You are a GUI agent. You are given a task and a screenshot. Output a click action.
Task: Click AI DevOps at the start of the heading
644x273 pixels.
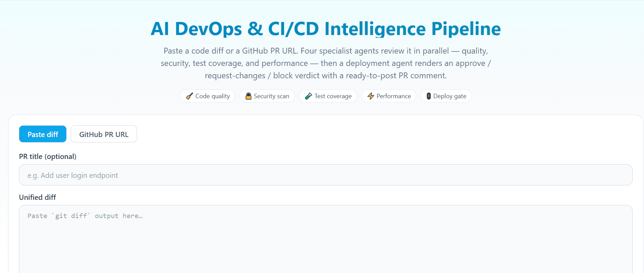[x=196, y=29]
